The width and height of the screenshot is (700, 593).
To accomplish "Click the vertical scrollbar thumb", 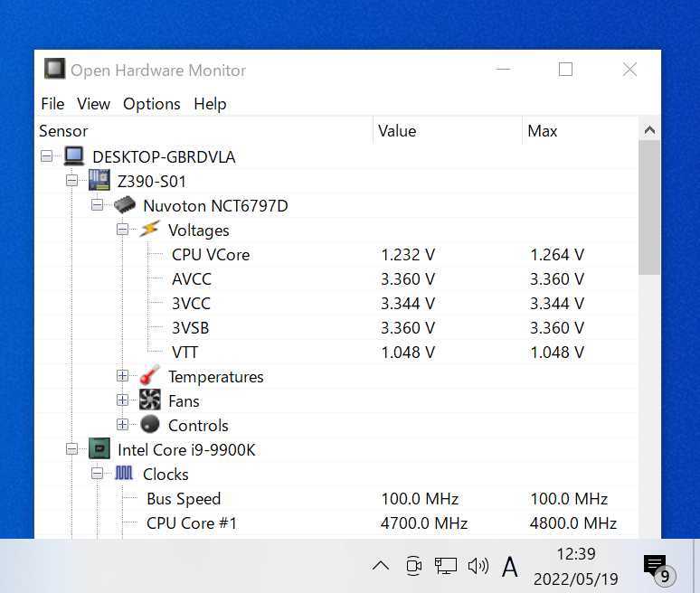I will 649,208.
